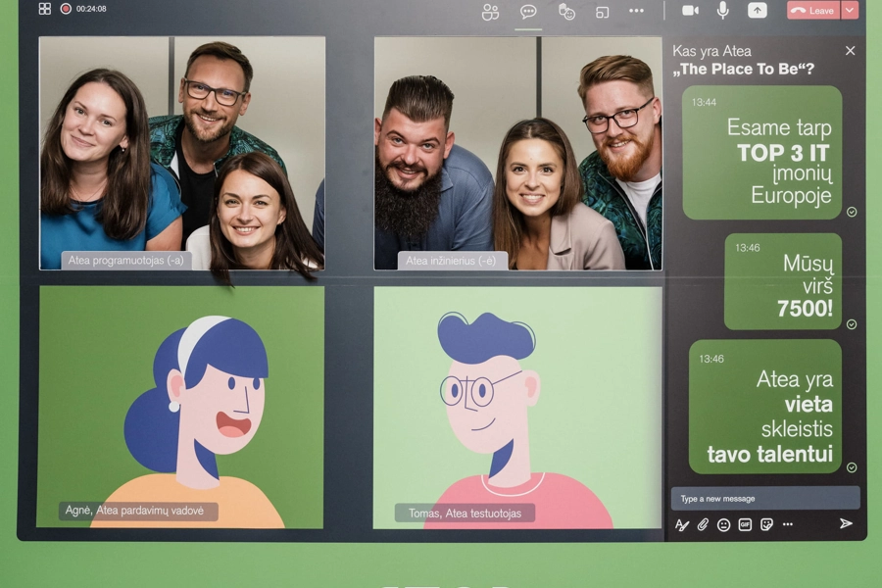Screen dimensions: 882x588
Task: Attach a file with paperclip icon
Action: coord(703,524)
